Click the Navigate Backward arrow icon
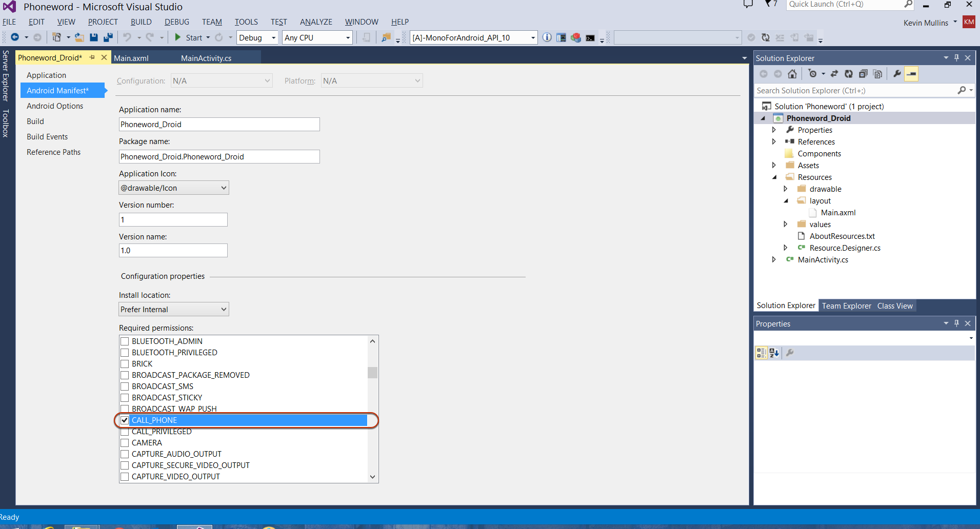The image size is (980, 529). point(15,37)
